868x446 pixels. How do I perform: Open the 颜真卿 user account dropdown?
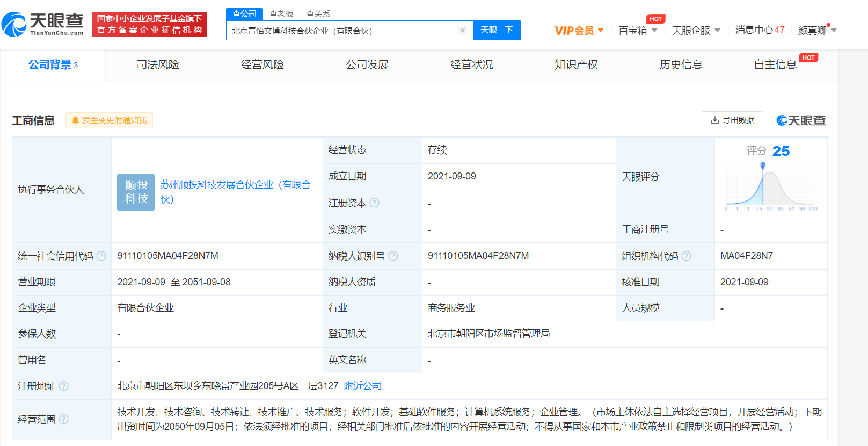coord(817,31)
